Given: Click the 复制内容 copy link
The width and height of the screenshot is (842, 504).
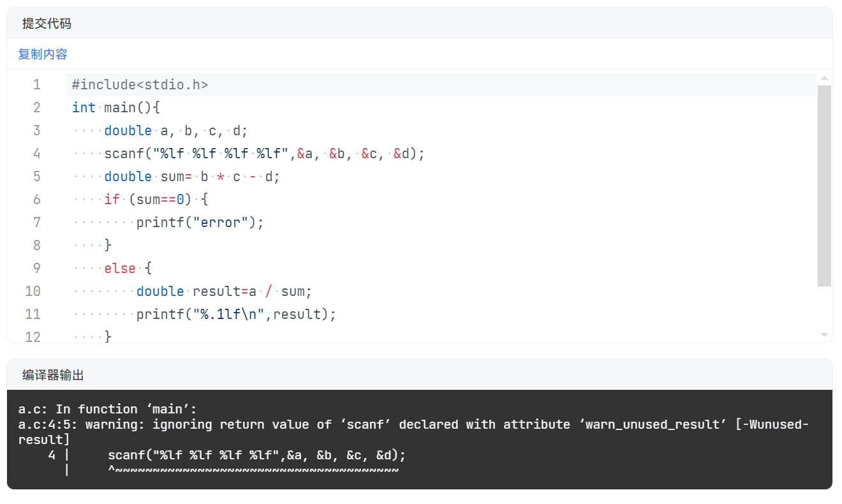Looking at the screenshot, I should pyautogui.click(x=43, y=54).
